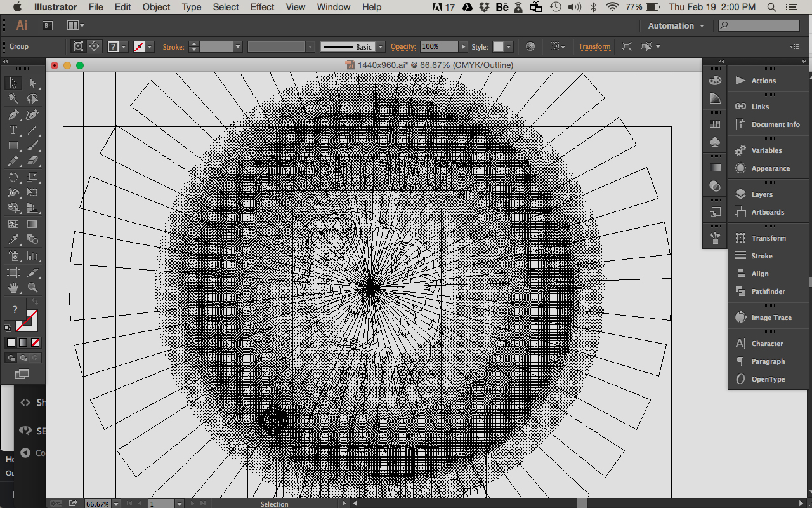Open the stroke color dropdown in control bar
The height and width of the screenshot is (508, 812).
click(150, 47)
